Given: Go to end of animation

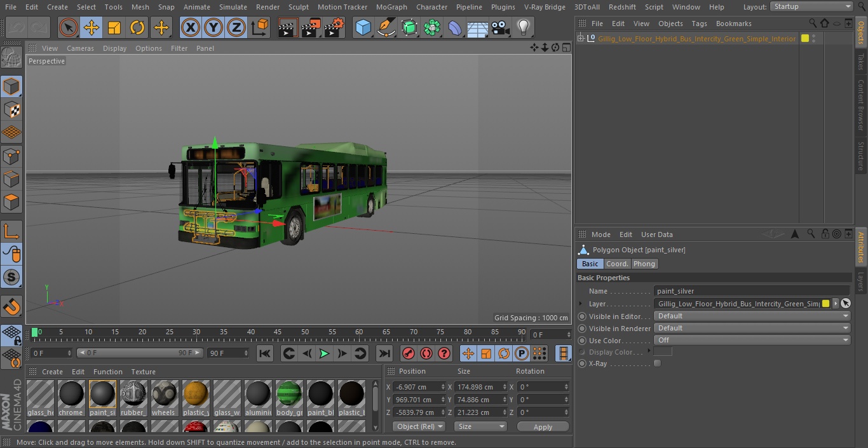Looking at the screenshot, I should (384, 353).
